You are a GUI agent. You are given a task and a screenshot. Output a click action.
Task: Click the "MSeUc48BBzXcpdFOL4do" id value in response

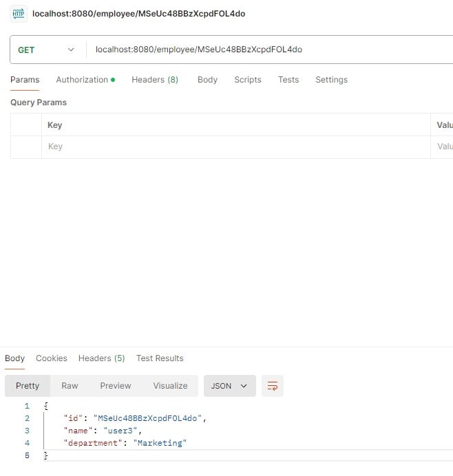coord(147,418)
